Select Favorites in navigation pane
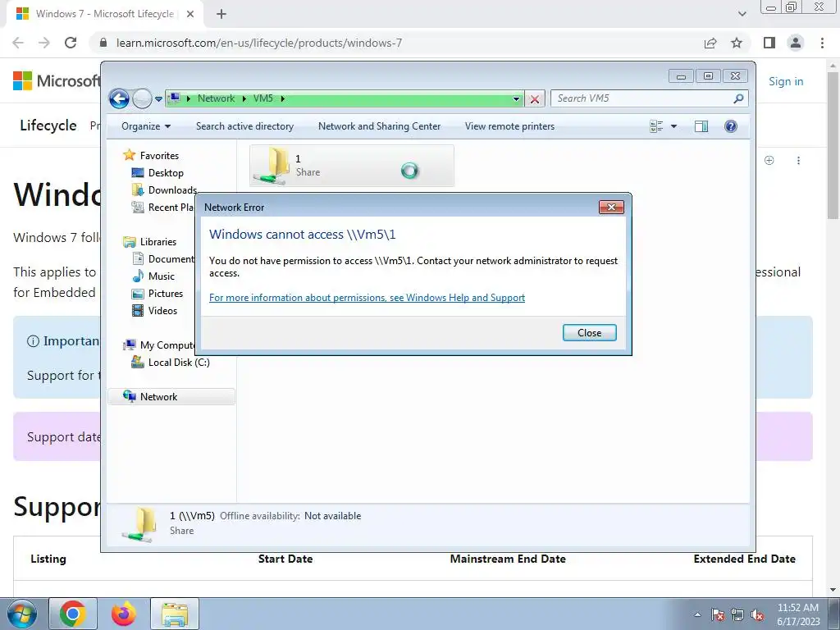Viewport: 840px width, 630px height. click(x=159, y=155)
